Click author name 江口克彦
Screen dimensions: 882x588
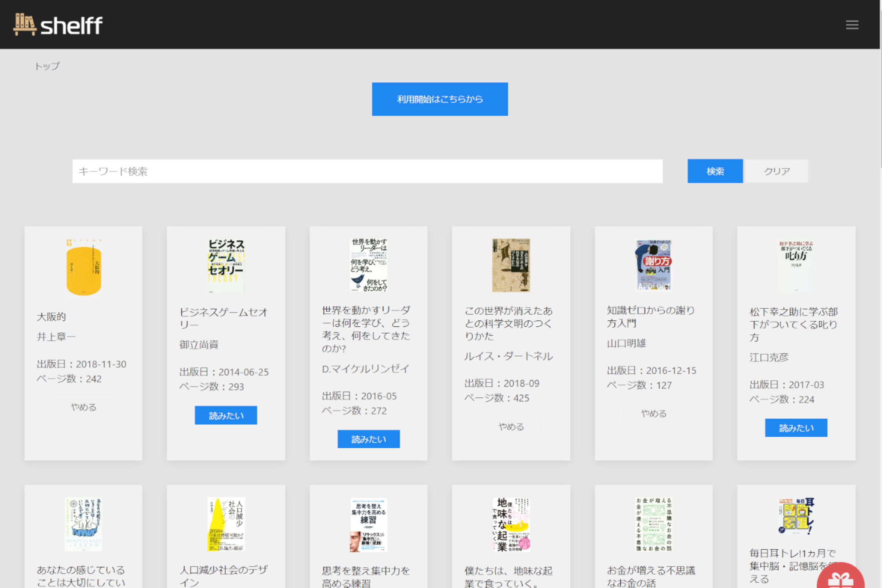tap(769, 357)
